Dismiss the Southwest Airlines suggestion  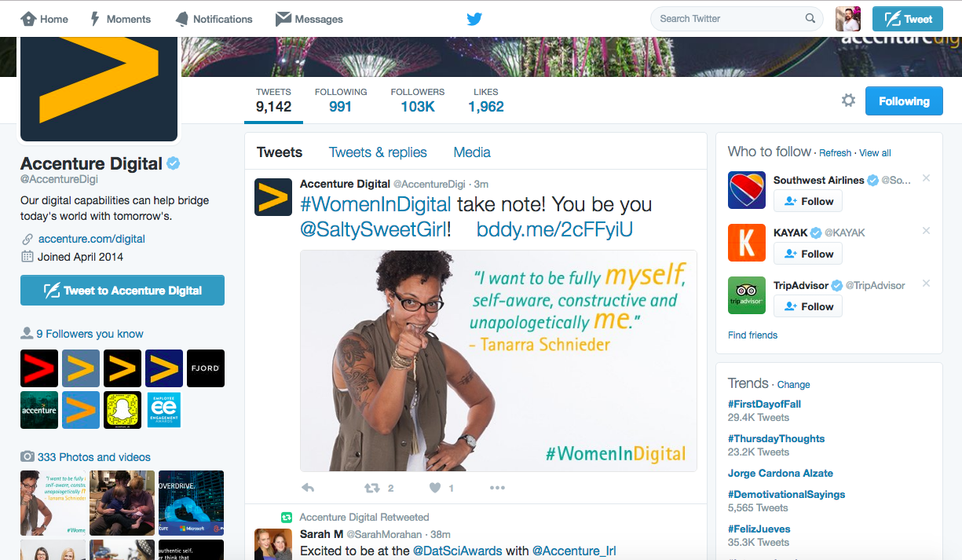[926, 178]
